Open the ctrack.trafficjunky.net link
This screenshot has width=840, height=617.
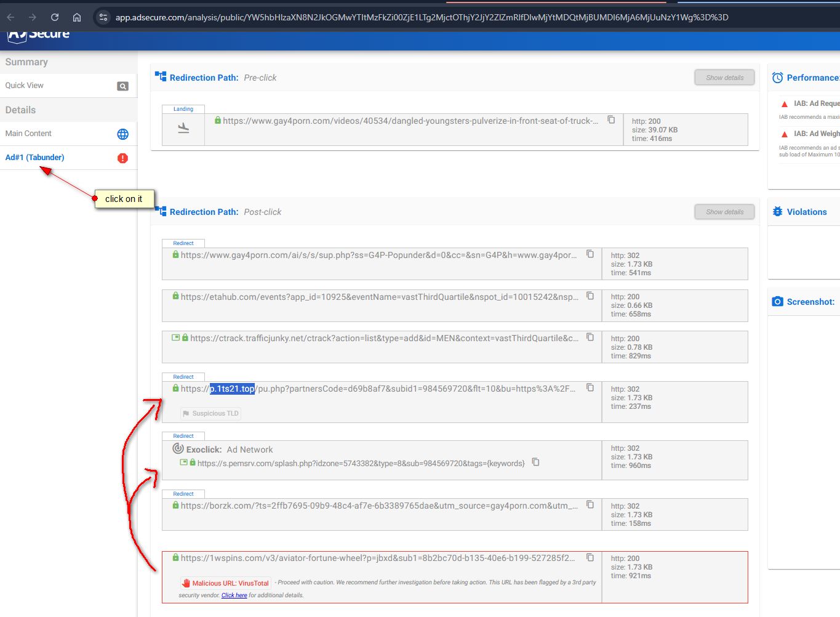click(x=385, y=339)
